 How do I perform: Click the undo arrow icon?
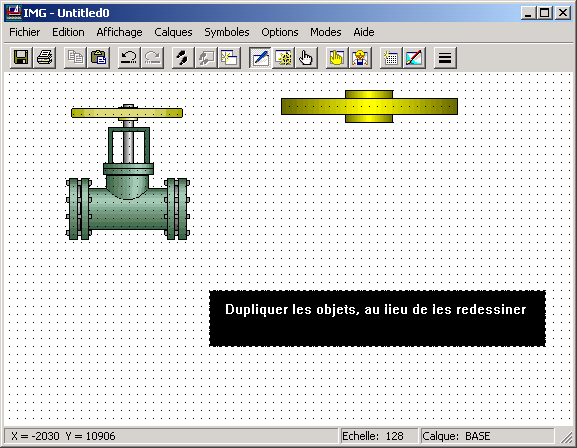[x=129, y=58]
